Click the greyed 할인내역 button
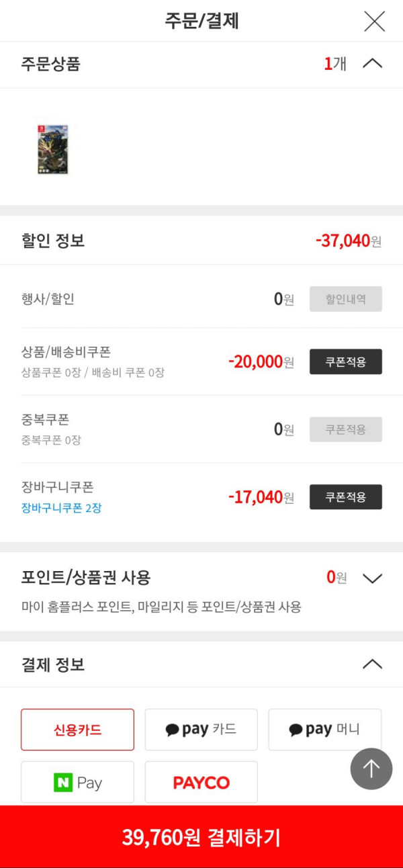Screen dimensions: 403x868 tap(346, 299)
